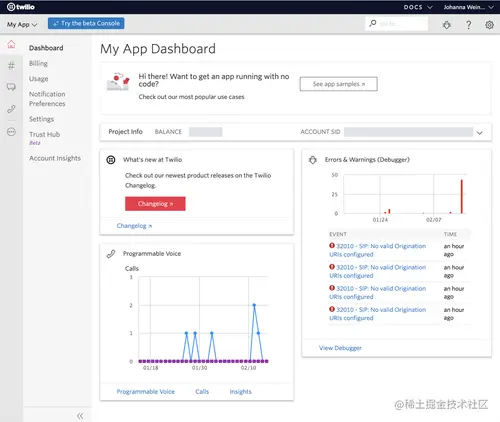The width and height of the screenshot is (500, 422).
Task: Click See app samples button
Action: [339, 84]
